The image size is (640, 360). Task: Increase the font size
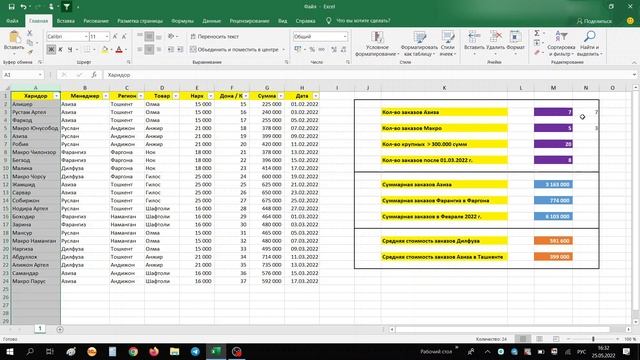(x=115, y=36)
